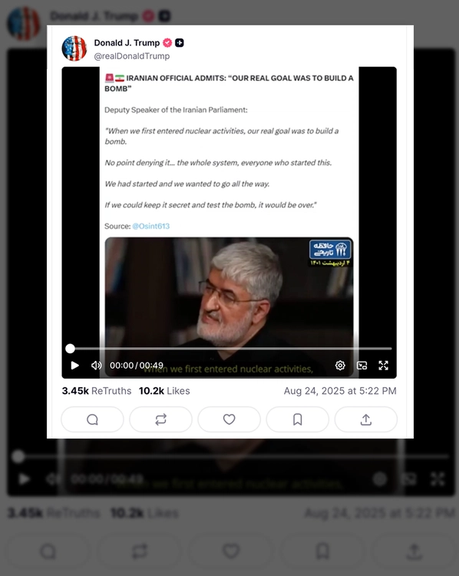Open the Donald J. Trump display name

click(x=127, y=43)
